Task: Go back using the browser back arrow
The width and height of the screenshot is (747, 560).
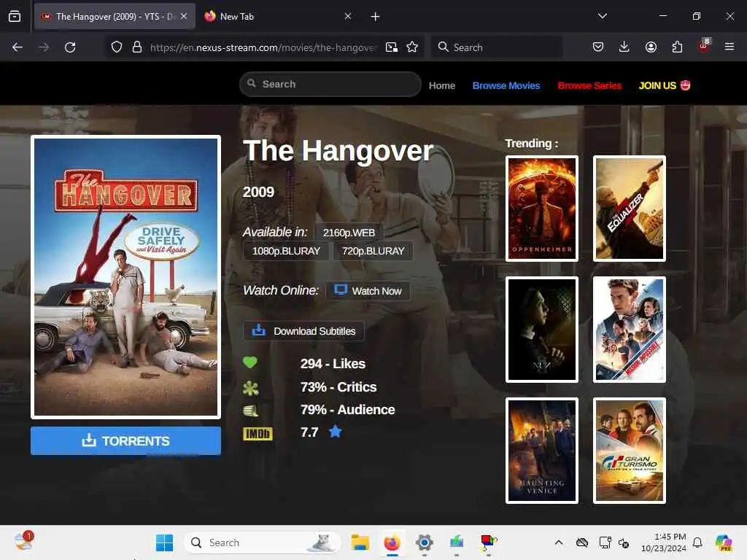Action: click(18, 47)
